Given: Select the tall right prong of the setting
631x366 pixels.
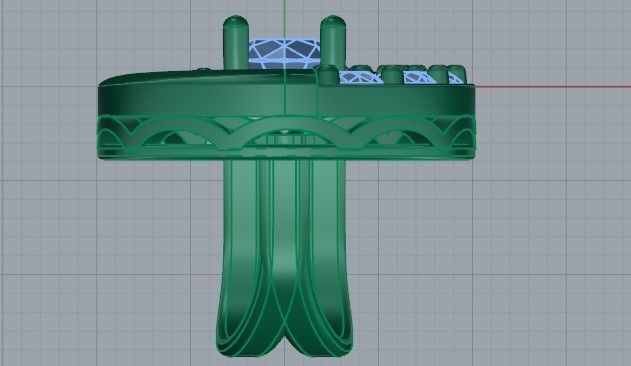Looking at the screenshot, I should click(333, 41).
